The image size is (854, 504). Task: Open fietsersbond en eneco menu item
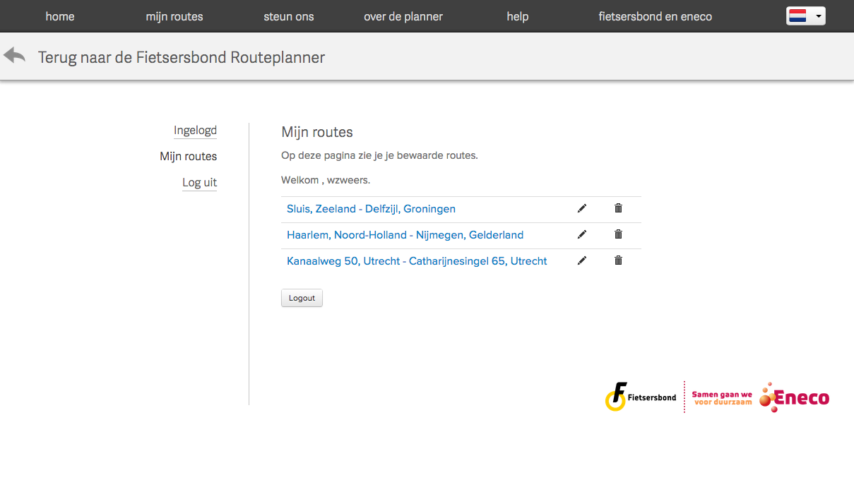pyautogui.click(x=655, y=16)
